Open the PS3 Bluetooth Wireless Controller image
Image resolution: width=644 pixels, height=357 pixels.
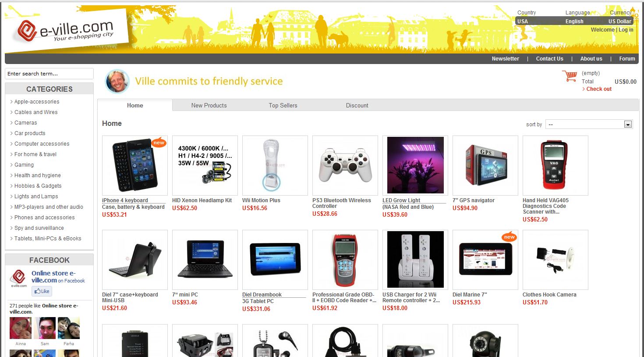click(x=345, y=165)
